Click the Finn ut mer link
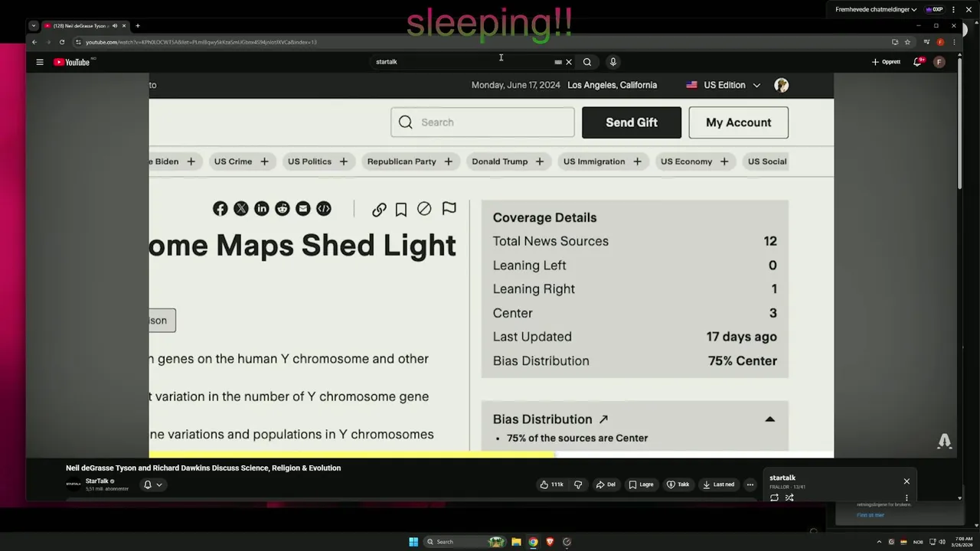 click(871, 515)
